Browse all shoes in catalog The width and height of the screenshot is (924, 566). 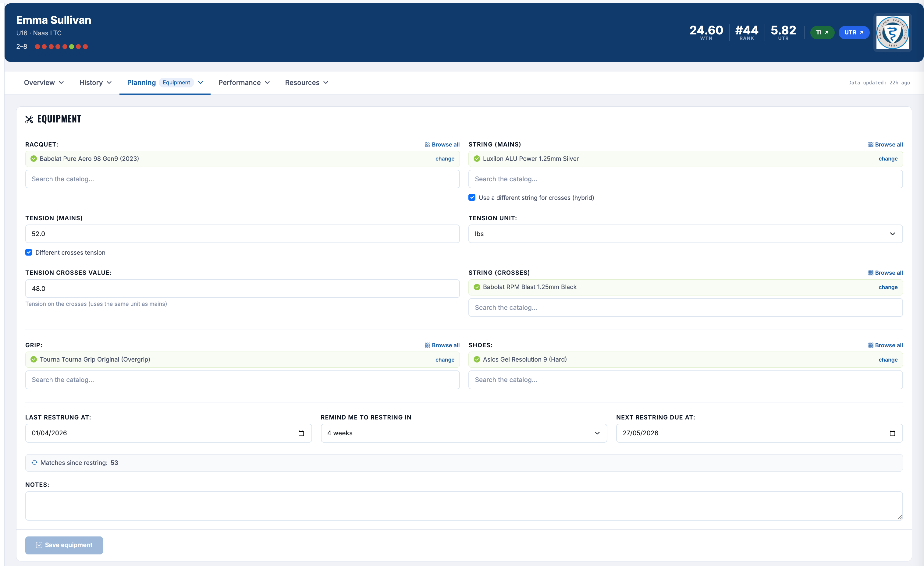885,345
